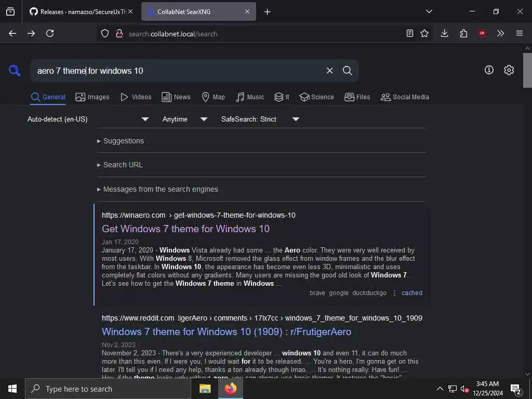
Task: Bookmark this page with star
Action: tap(424, 33)
